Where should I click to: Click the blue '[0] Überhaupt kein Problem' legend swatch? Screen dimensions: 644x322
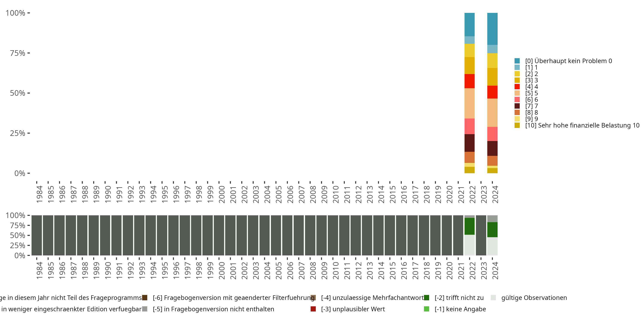517,61
